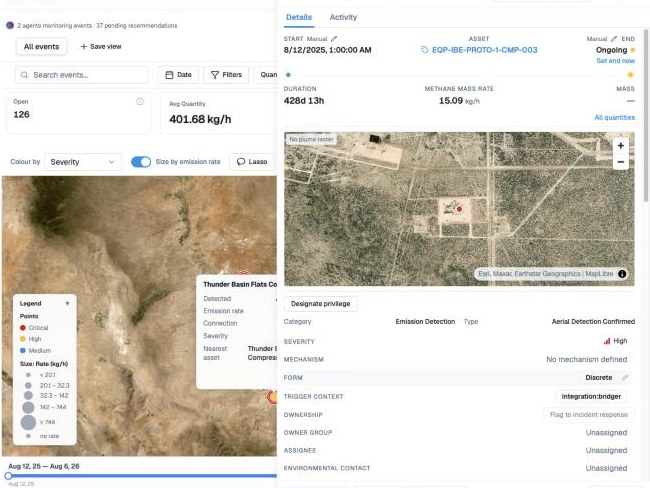Screen dimensions: 650x488
Task: Switch to the Activity tab
Action: [x=343, y=17]
